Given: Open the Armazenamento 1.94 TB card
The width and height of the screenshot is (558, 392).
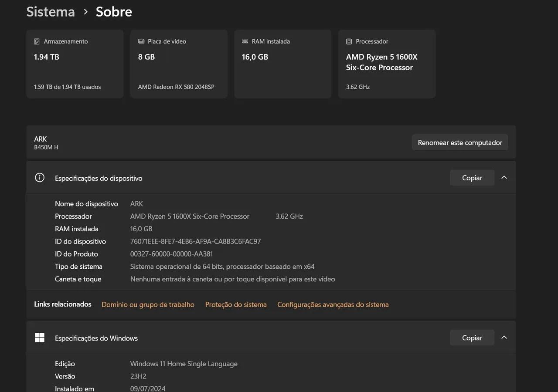Looking at the screenshot, I should 75,64.
